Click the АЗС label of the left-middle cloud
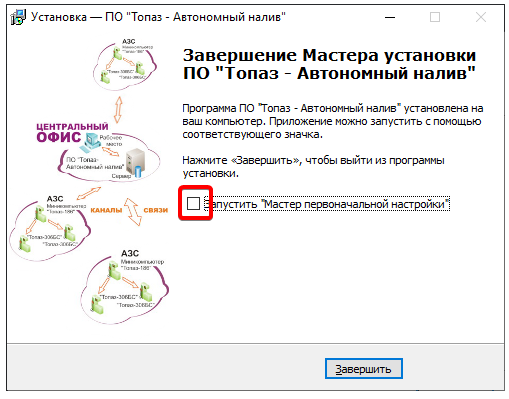This screenshot has height=399, width=509. (55, 199)
